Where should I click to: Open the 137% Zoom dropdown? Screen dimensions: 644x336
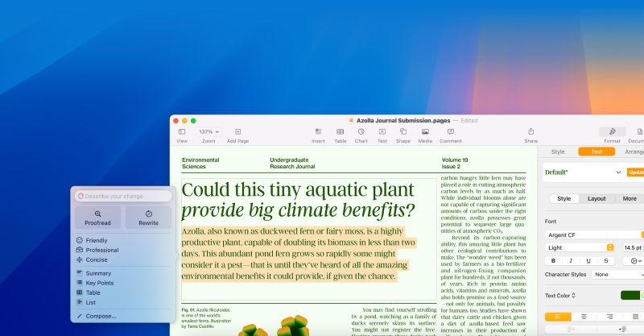point(208,131)
